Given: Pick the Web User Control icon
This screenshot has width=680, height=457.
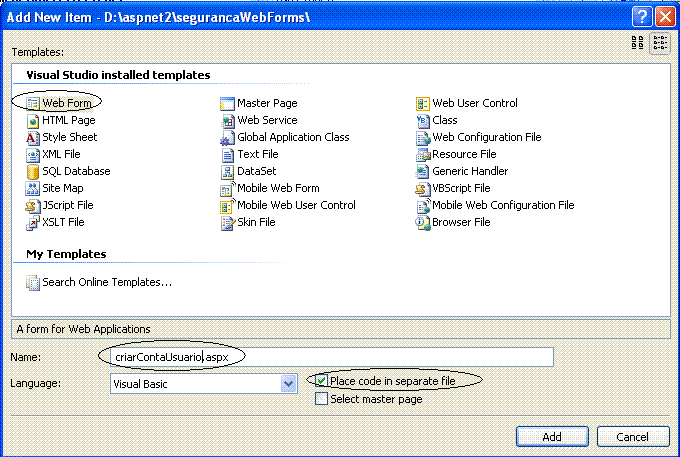Looking at the screenshot, I should (x=422, y=104).
